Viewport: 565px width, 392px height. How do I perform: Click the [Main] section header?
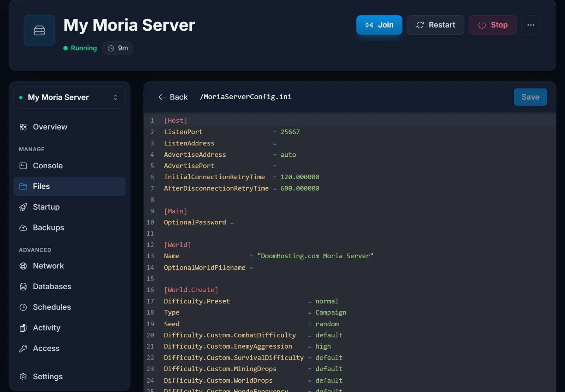176,211
